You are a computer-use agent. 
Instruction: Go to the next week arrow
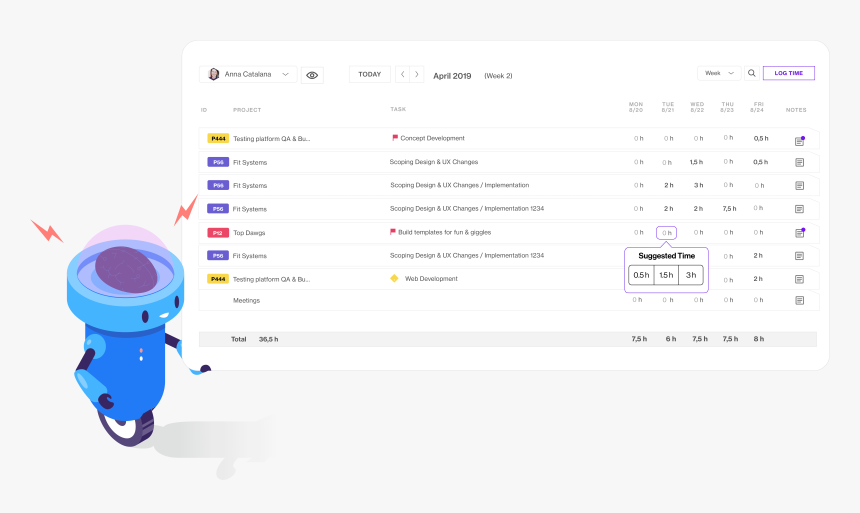[x=417, y=75]
